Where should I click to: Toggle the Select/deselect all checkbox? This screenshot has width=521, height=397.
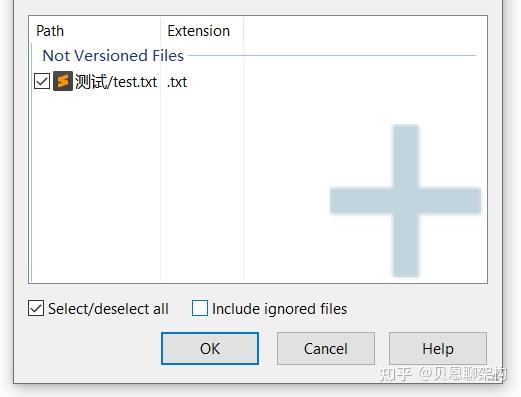36,308
